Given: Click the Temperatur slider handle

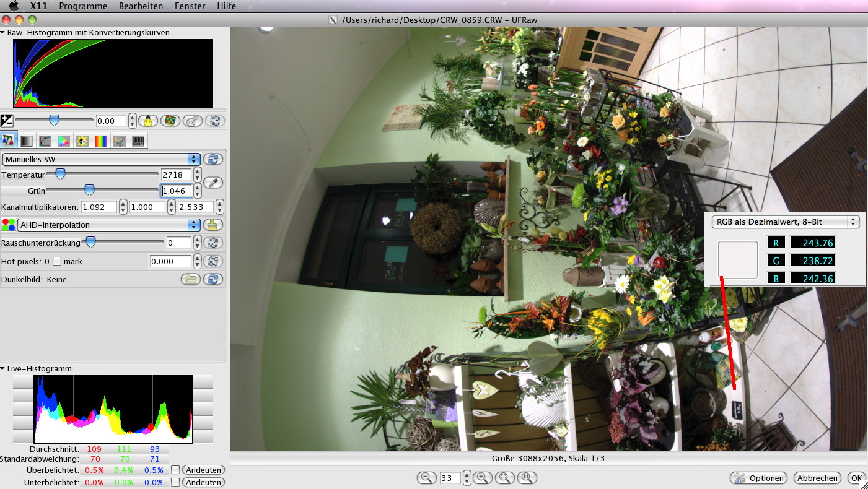Looking at the screenshot, I should click(x=60, y=174).
